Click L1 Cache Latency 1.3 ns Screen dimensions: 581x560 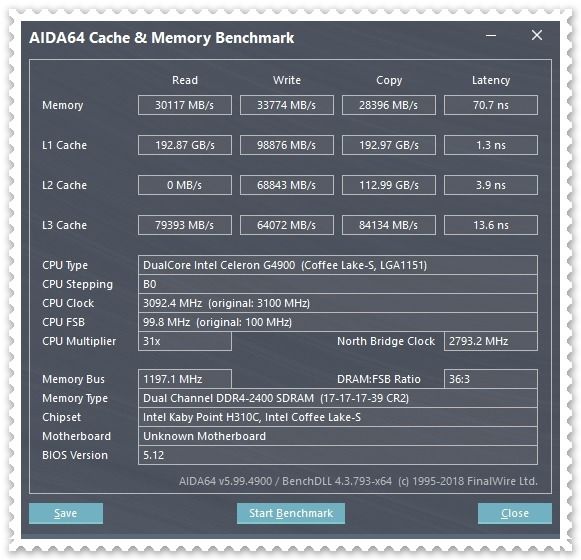[491, 145]
